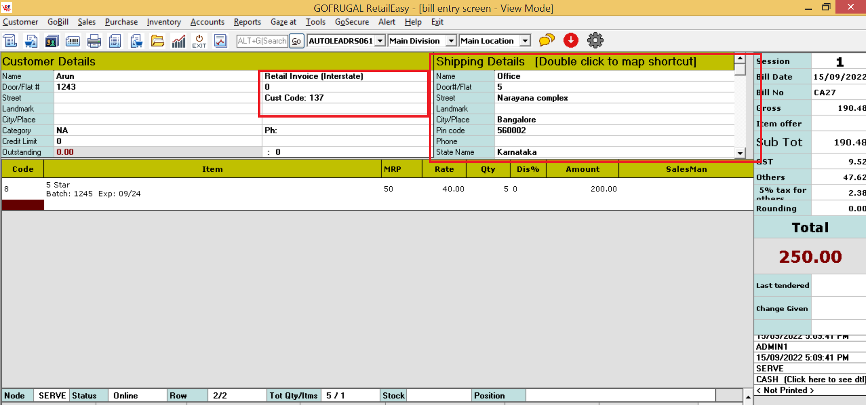Screen dimensions: 868x406
Task: Open the Inventory menu
Action: (x=164, y=22)
